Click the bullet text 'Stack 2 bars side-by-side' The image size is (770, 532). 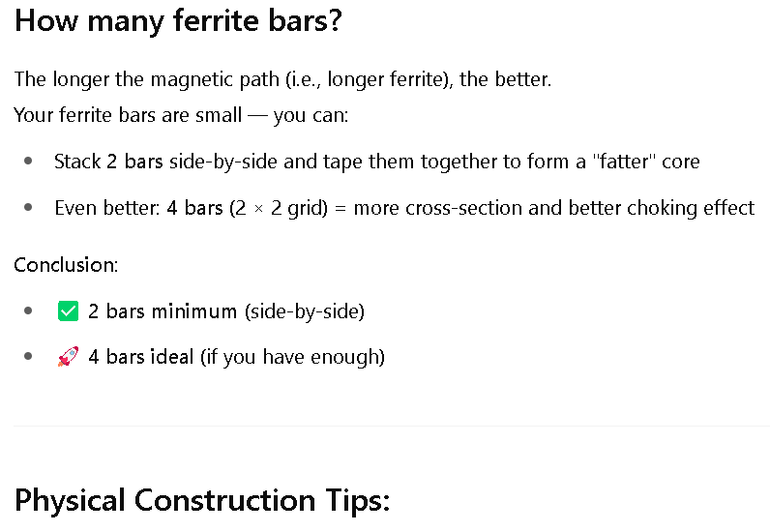click(376, 162)
